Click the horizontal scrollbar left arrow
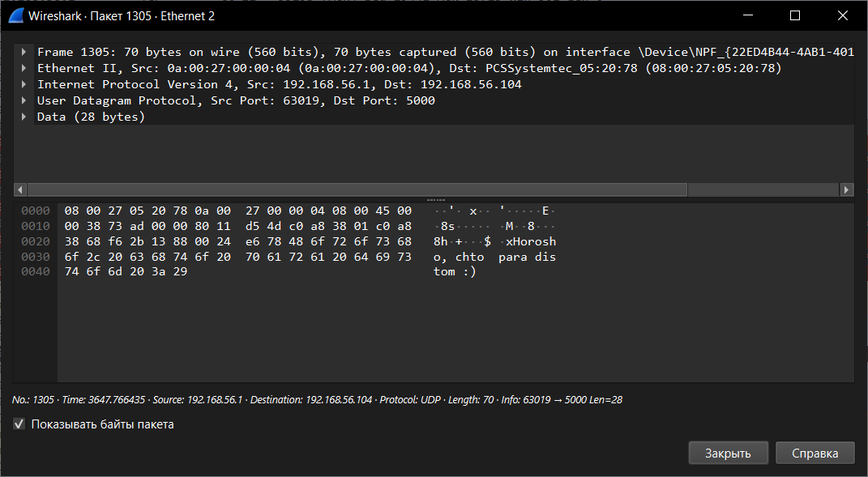This screenshot has width=868, height=477. point(20,190)
